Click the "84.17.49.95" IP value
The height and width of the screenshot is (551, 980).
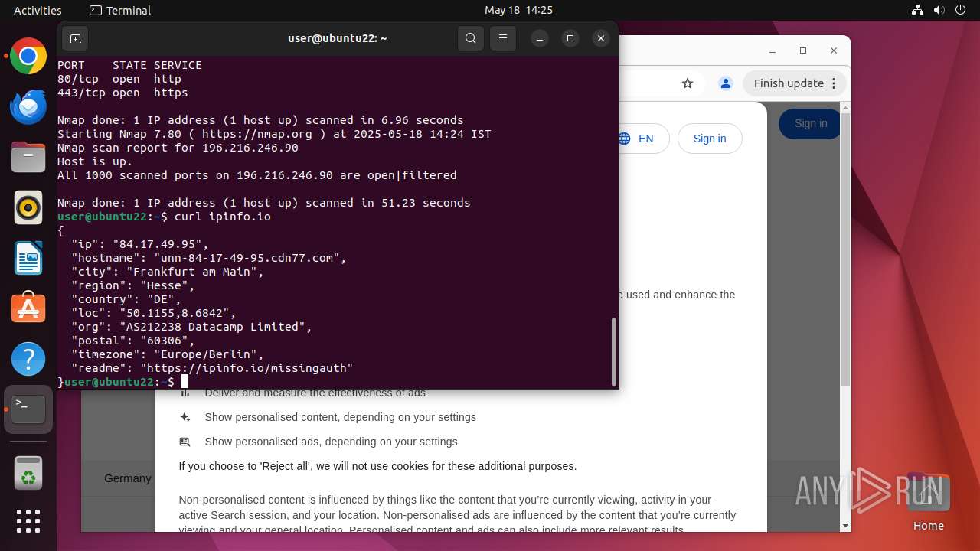coord(157,244)
